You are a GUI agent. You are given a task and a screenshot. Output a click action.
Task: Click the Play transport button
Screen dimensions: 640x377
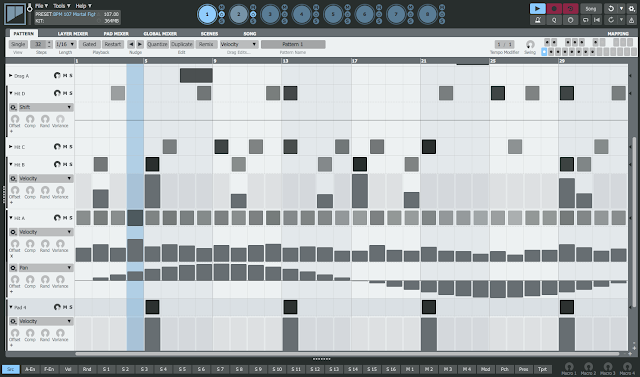pos(537,9)
